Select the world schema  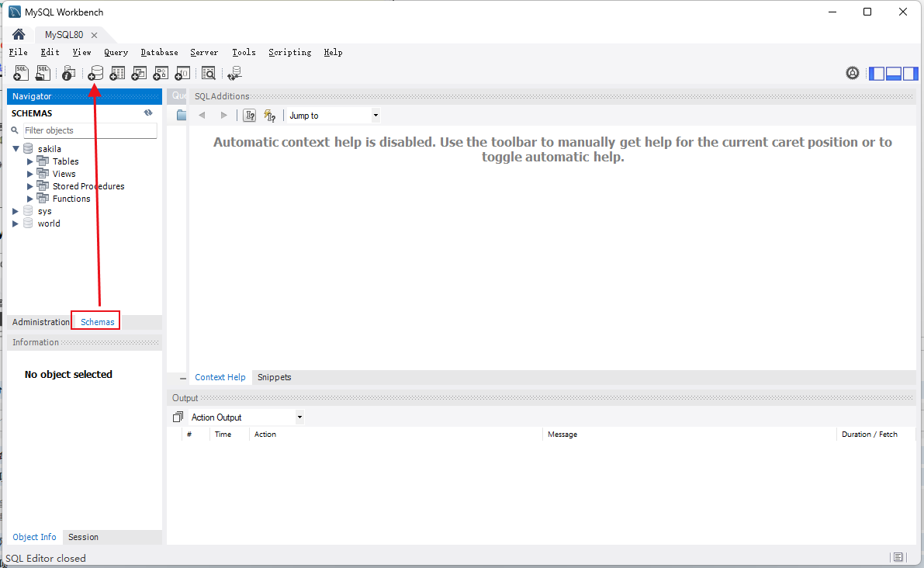[x=49, y=223]
